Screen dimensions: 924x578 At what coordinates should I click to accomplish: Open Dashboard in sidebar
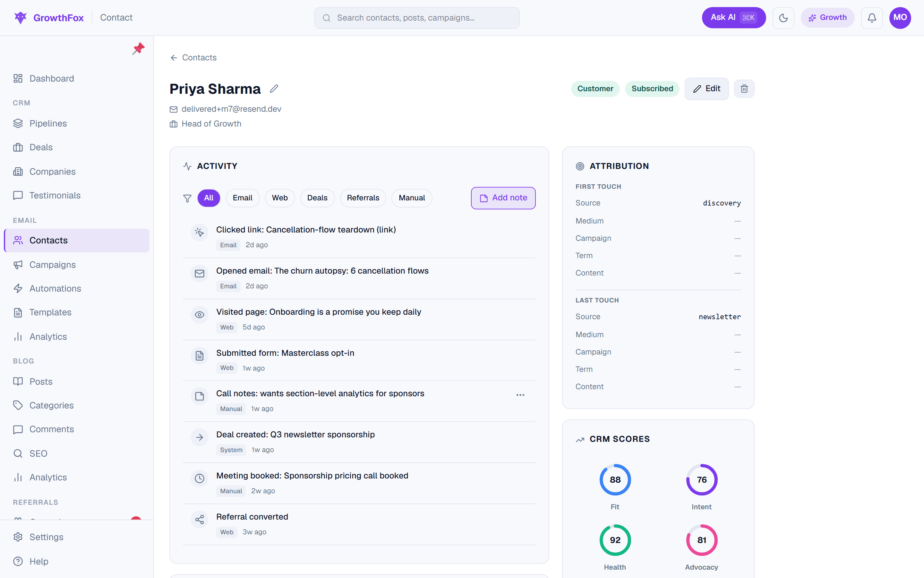pos(77,78)
